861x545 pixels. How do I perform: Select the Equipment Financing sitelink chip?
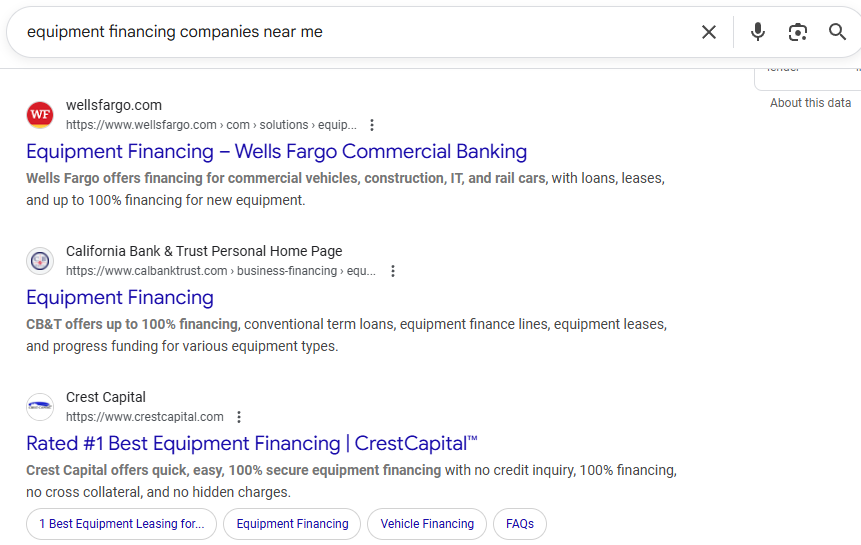292,524
